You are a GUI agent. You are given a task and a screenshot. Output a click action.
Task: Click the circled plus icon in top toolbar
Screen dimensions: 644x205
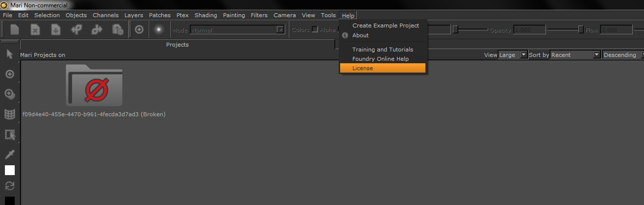tap(139, 30)
